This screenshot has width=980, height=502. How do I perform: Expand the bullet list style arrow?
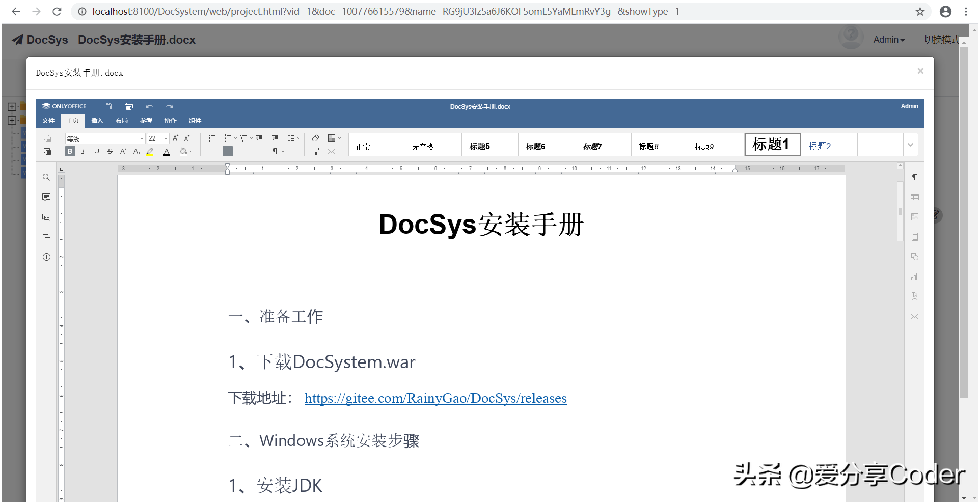220,138
